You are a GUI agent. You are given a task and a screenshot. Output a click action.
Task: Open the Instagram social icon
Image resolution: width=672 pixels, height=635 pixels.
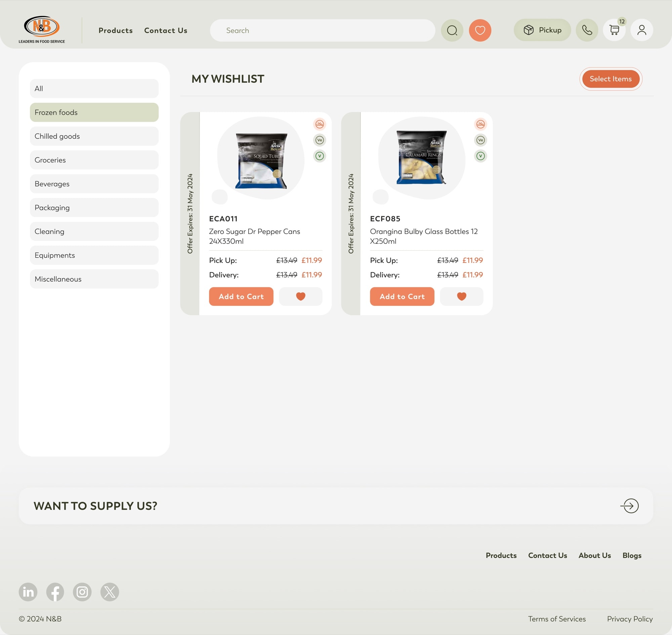tap(82, 592)
